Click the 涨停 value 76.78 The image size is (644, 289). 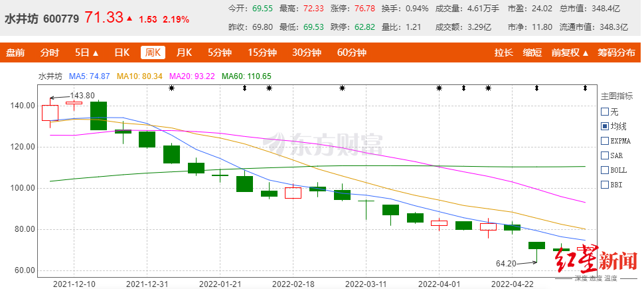coord(364,8)
